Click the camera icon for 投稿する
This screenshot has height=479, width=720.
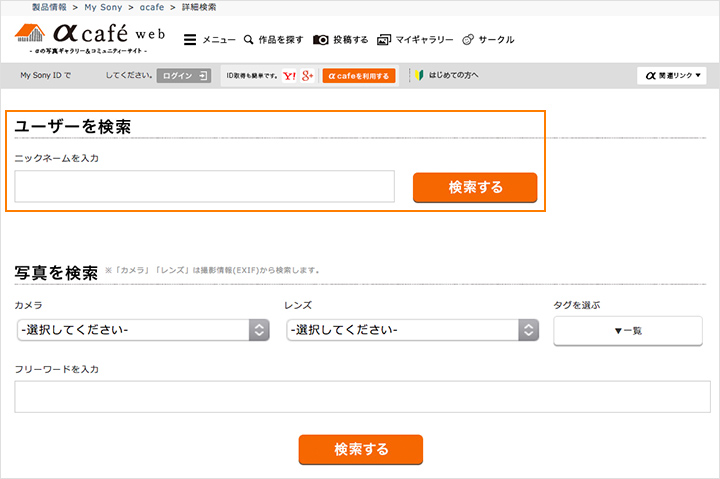321,39
